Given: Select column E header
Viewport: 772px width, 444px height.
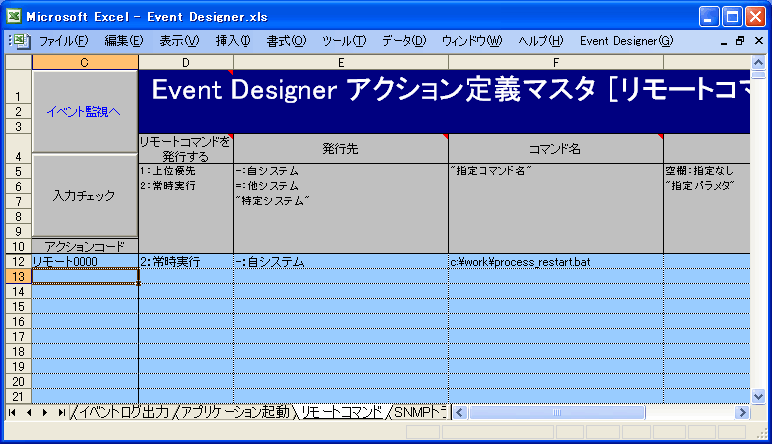Looking at the screenshot, I should click(340, 62).
